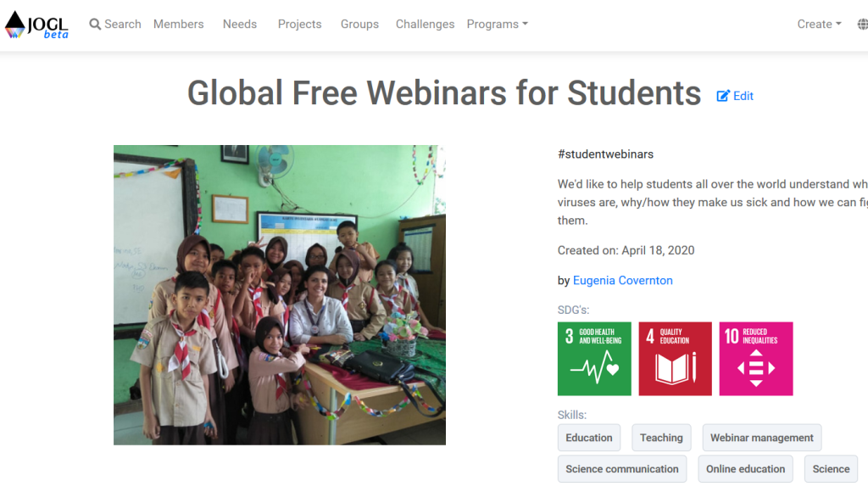Image resolution: width=868 pixels, height=492 pixels.
Task: Open the classroom project photo
Action: 280,294
